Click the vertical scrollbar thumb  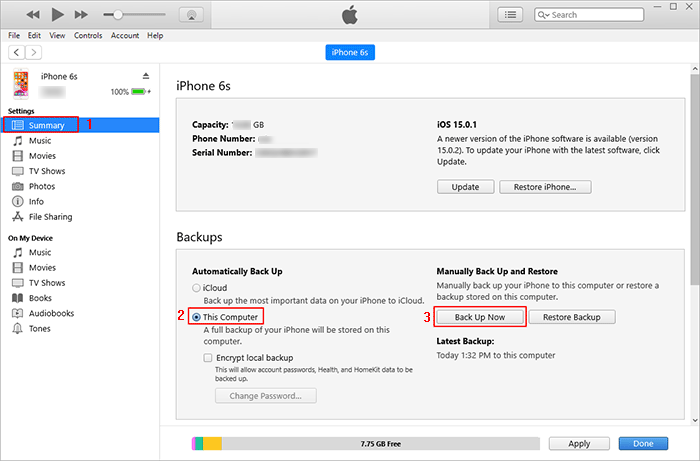coord(695,180)
